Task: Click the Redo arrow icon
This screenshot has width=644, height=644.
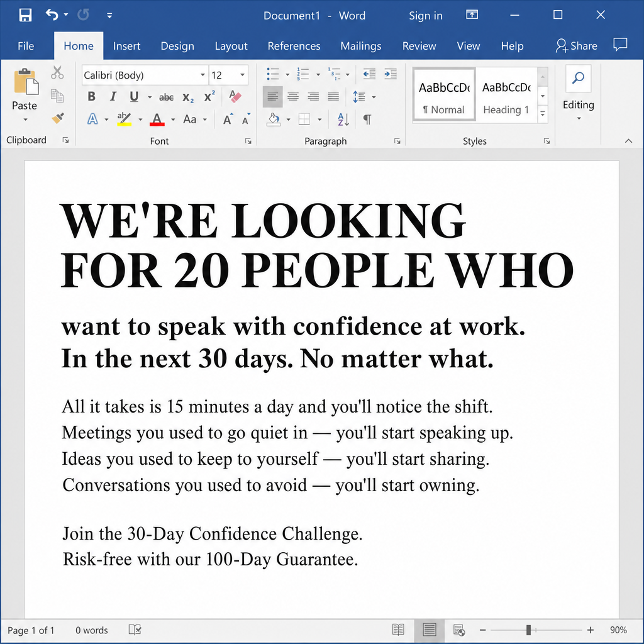Action: [x=84, y=15]
